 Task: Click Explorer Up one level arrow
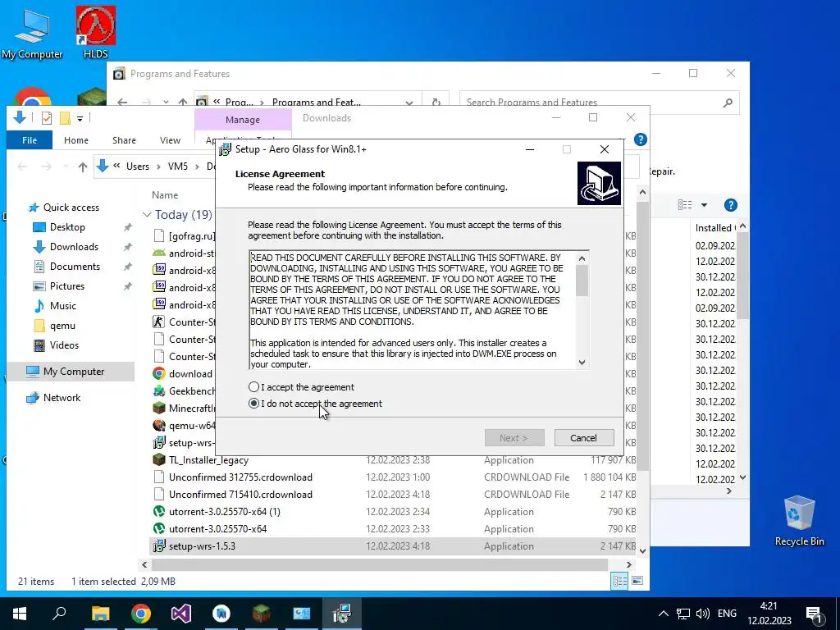click(83, 167)
